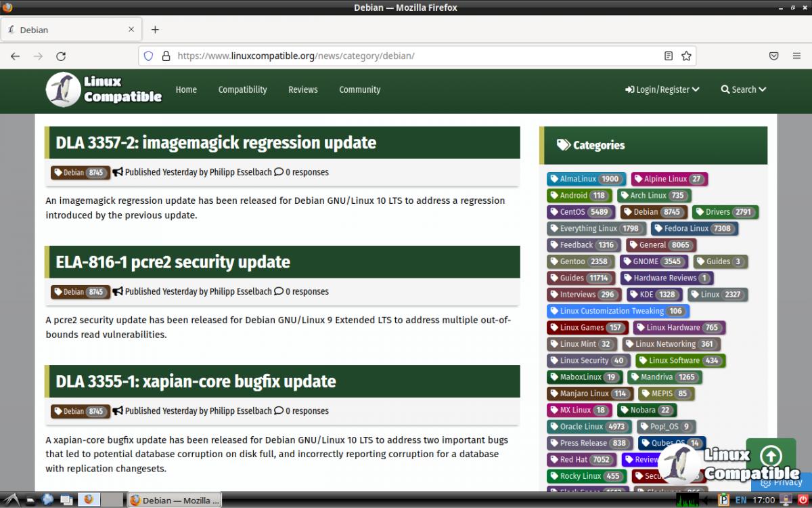Viewport: 812px width, 508px height.
Task: Bookmark this page with the star icon
Action: 686,56
